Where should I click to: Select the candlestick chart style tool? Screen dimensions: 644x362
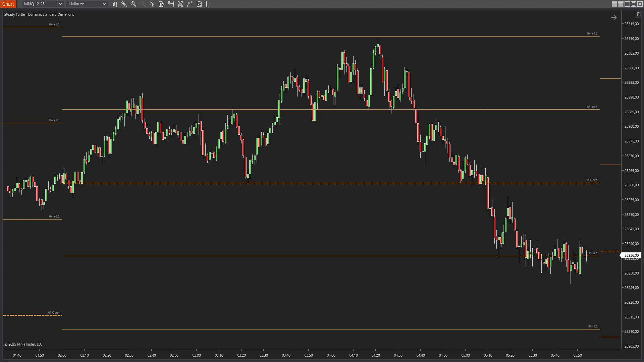115,4
